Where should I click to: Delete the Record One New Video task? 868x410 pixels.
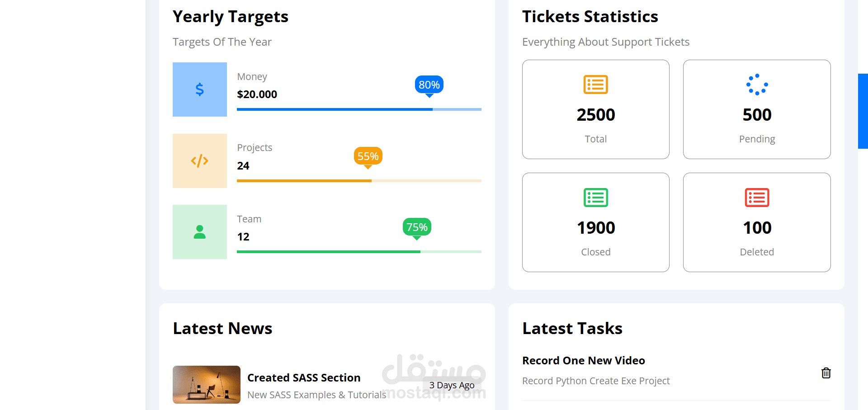826,373
